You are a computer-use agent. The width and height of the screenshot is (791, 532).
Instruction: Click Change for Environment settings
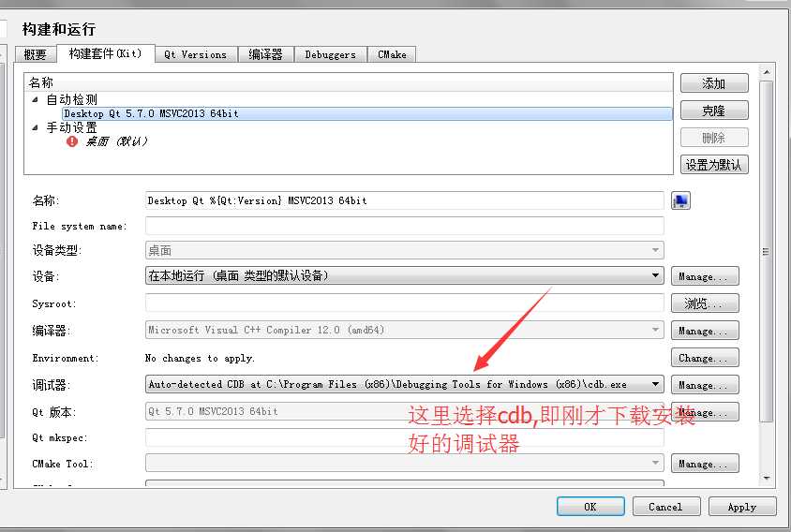pos(705,358)
